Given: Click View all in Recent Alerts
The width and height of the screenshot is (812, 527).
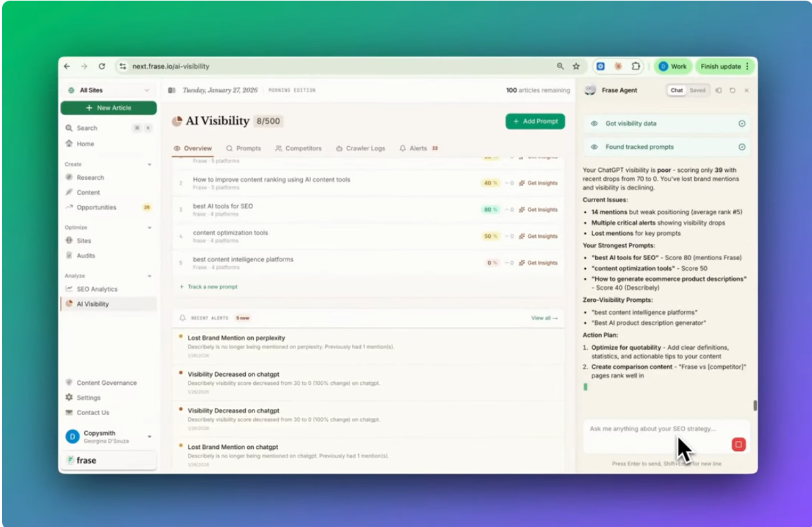Looking at the screenshot, I should pyautogui.click(x=544, y=318).
